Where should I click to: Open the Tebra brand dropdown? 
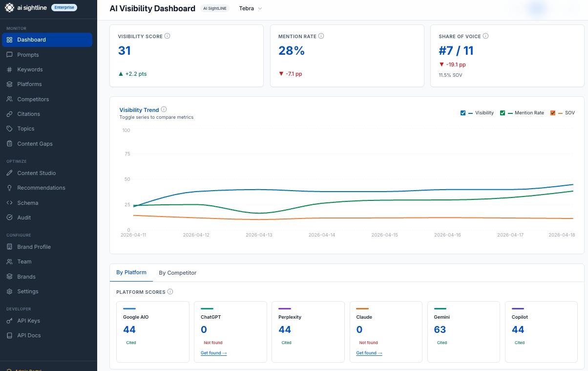250,9
